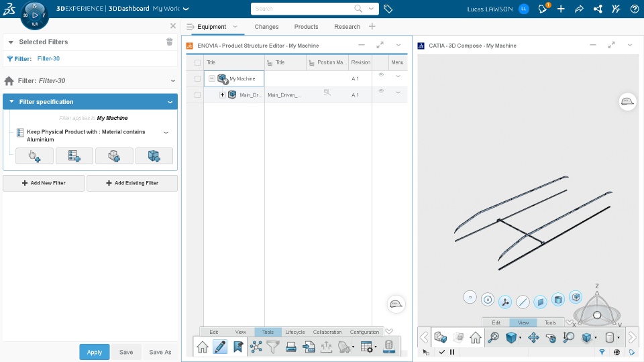The image size is (644, 362).
Task: Click the Apply button
Action: tap(95, 352)
